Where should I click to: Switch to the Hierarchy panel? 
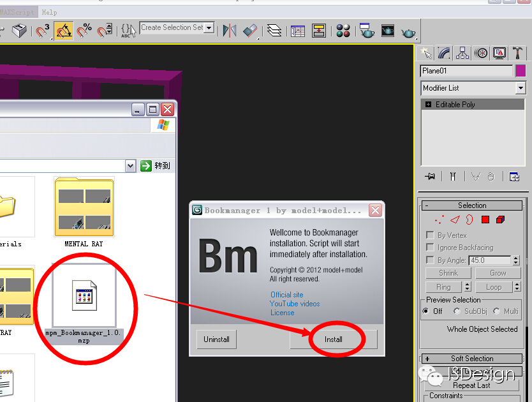coord(462,54)
